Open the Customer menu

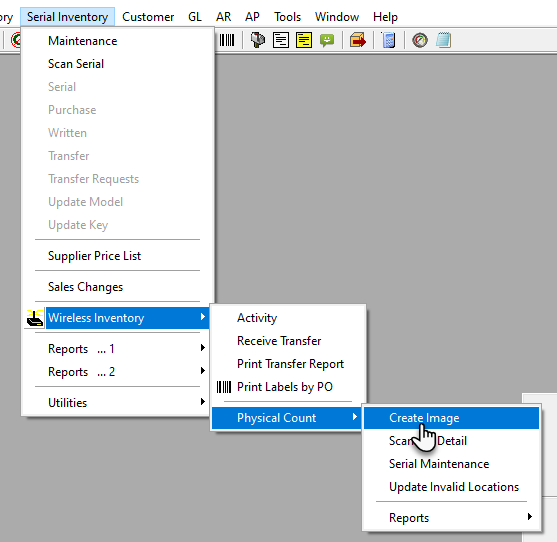pos(148,17)
